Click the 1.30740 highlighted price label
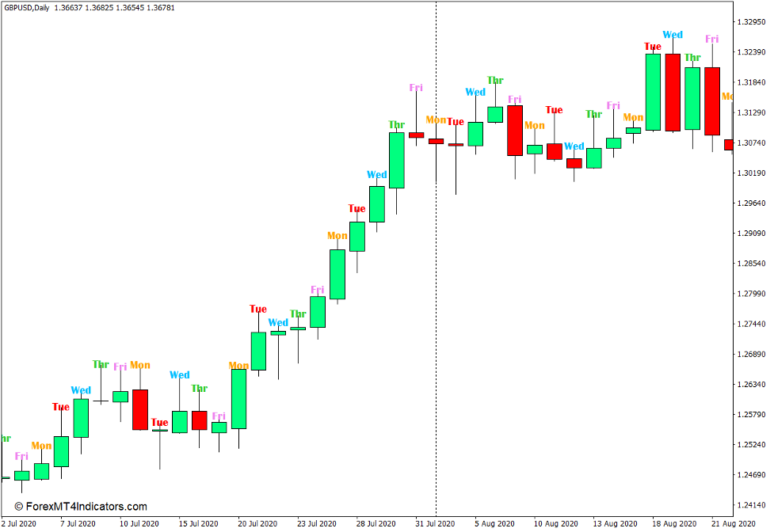Viewport: 774px width, 532px height. [x=753, y=142]
